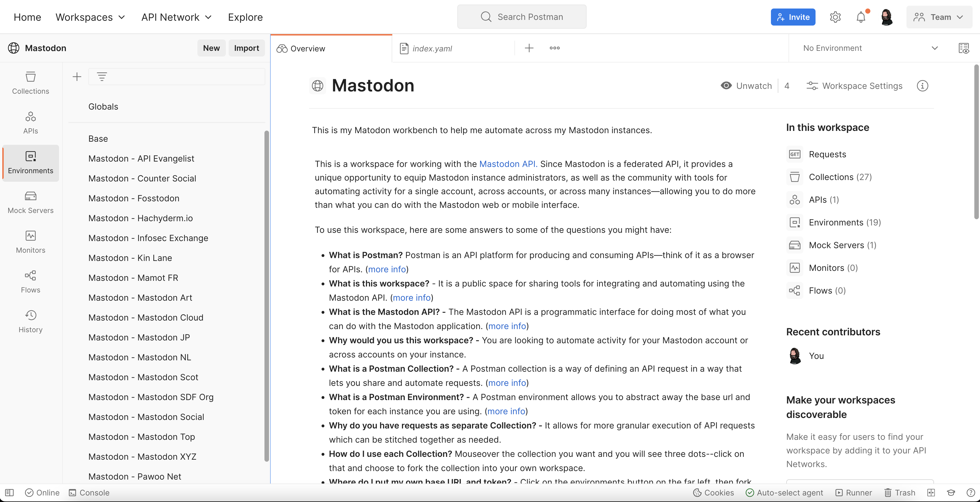Click the Search Postman field

click(x=522, y=17)
